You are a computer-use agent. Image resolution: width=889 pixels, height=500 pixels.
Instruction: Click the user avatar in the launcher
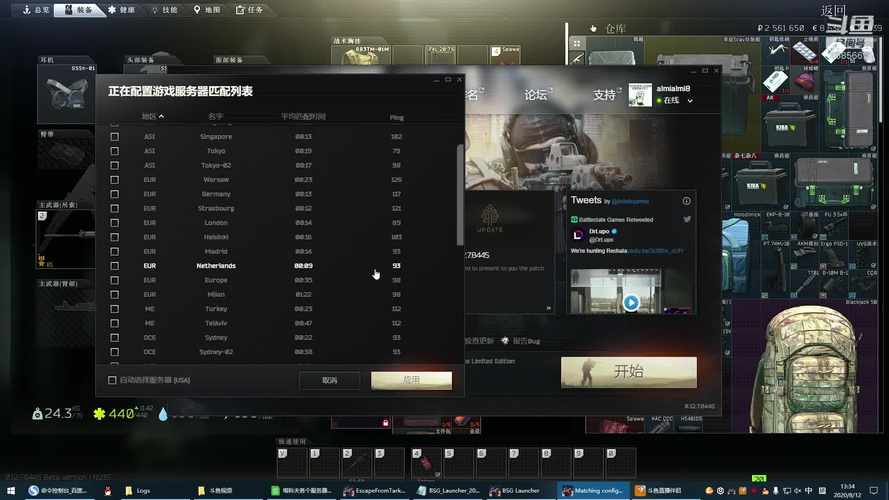[x=640, y=95]
